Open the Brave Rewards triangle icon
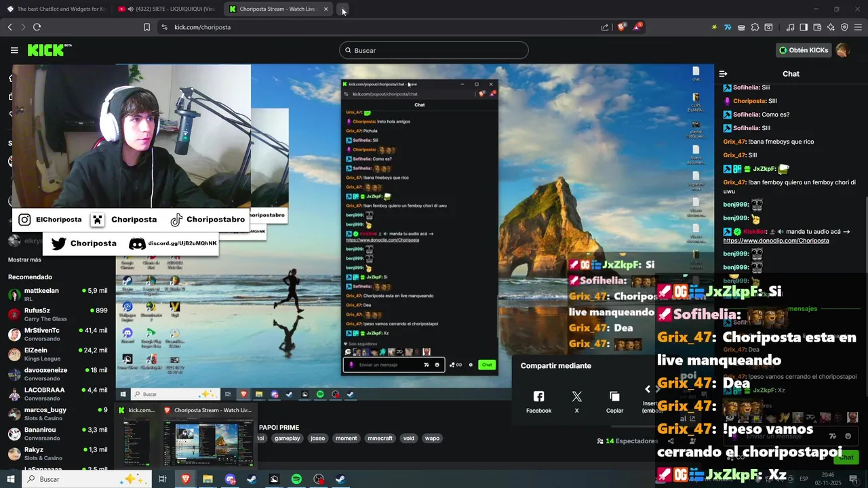 pyautogui.click(x=637, y=27)
